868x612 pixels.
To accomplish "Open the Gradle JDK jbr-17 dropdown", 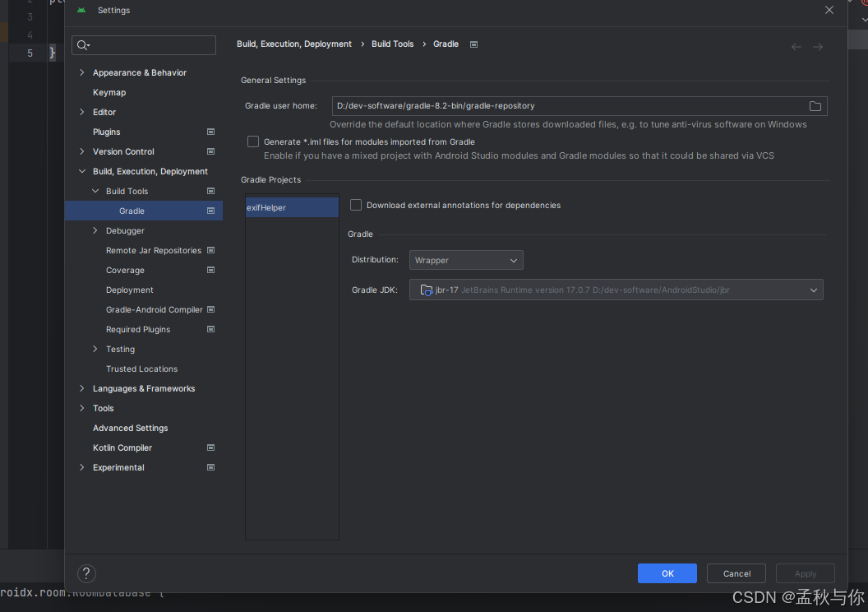I will click(x=616, y=290).
